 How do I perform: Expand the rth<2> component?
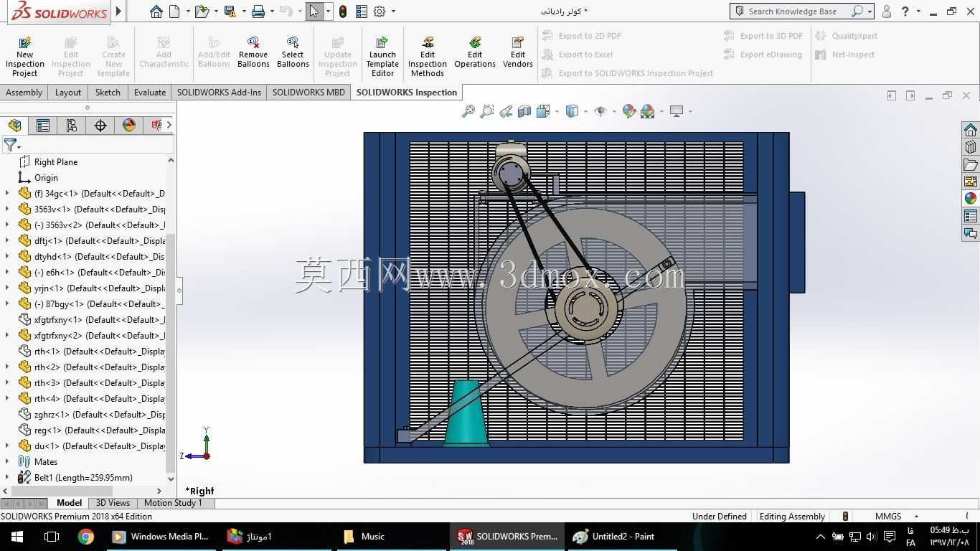pos(7,367)
